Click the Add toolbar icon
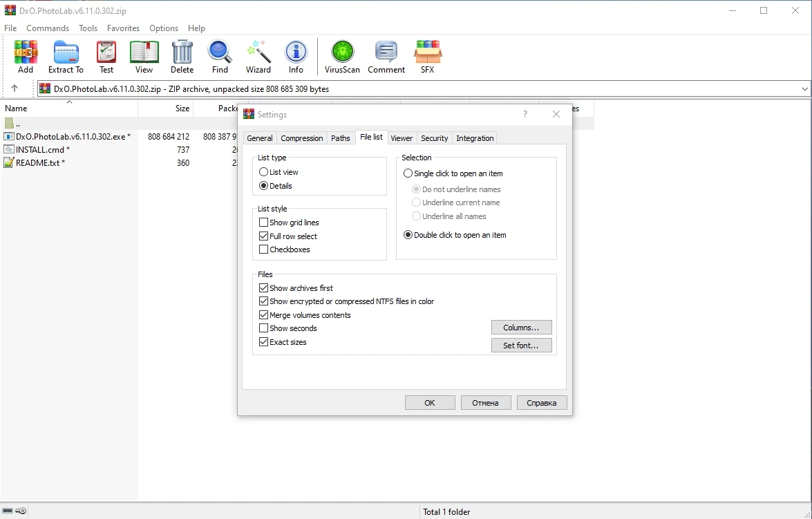 pyautogui.click(x=26, y=52)
